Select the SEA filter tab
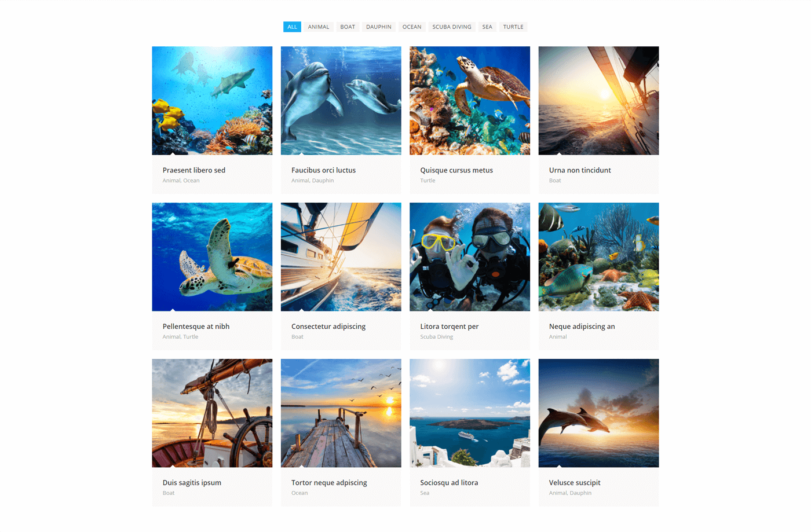The height and width of the screenshot is (532, 811). click(x=487, y=27)
